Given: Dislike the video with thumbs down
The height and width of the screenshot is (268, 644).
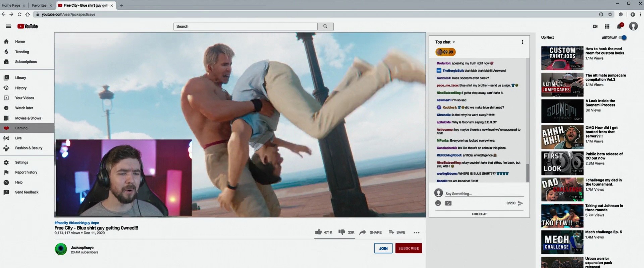Looking at the screenshot, I should tap(341, 232).
